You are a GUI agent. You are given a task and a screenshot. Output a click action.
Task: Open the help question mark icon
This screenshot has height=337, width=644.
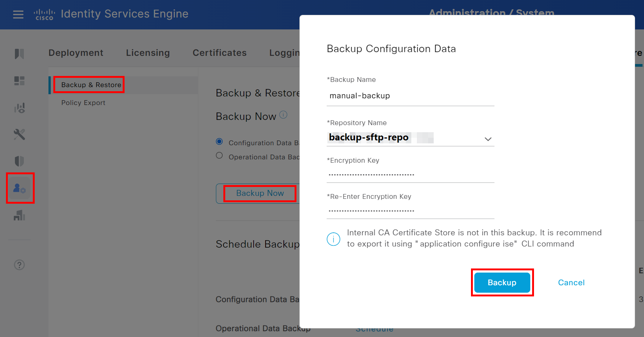(19, 265)
